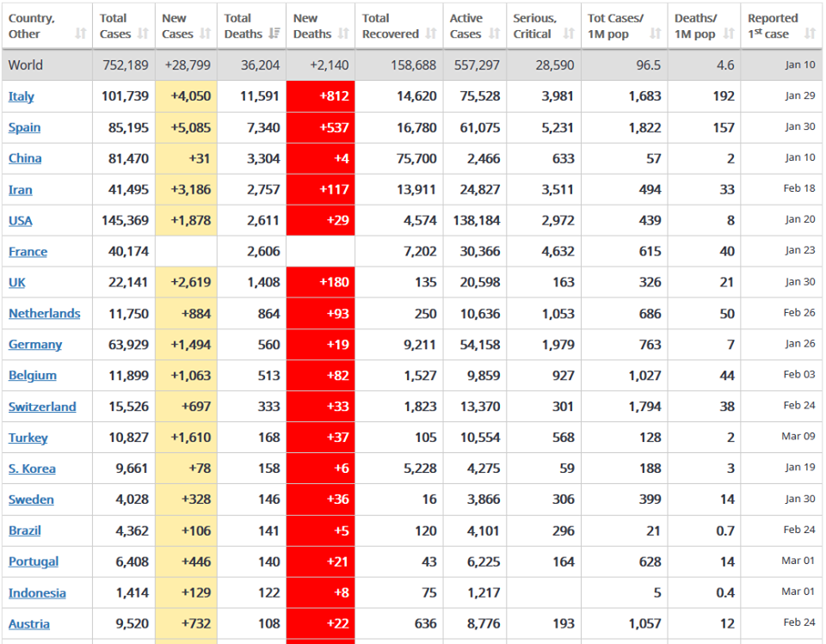The width and height of the screenshot is (826, 644).
Task: Sort by Country, Other column arrows
Action: point(80,34)
